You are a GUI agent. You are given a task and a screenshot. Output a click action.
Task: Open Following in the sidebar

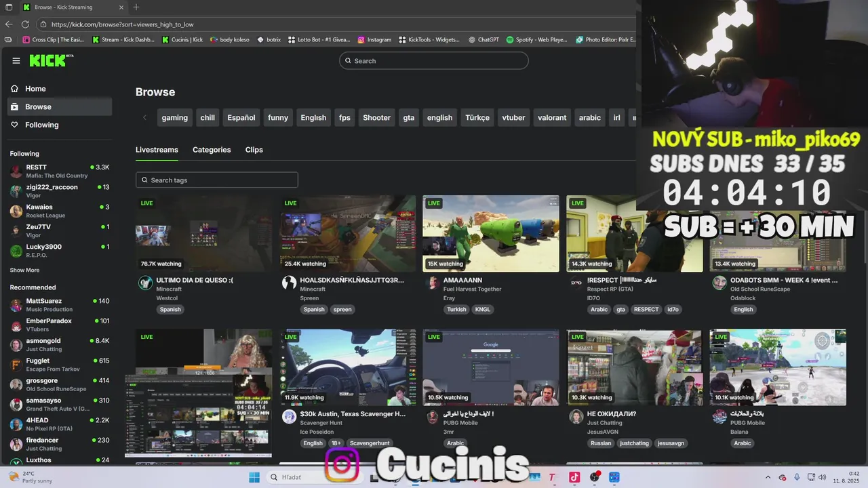click(60, 125)
